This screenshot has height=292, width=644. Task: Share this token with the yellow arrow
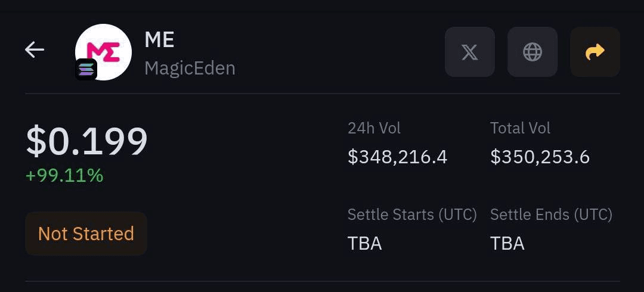(595, 52)
